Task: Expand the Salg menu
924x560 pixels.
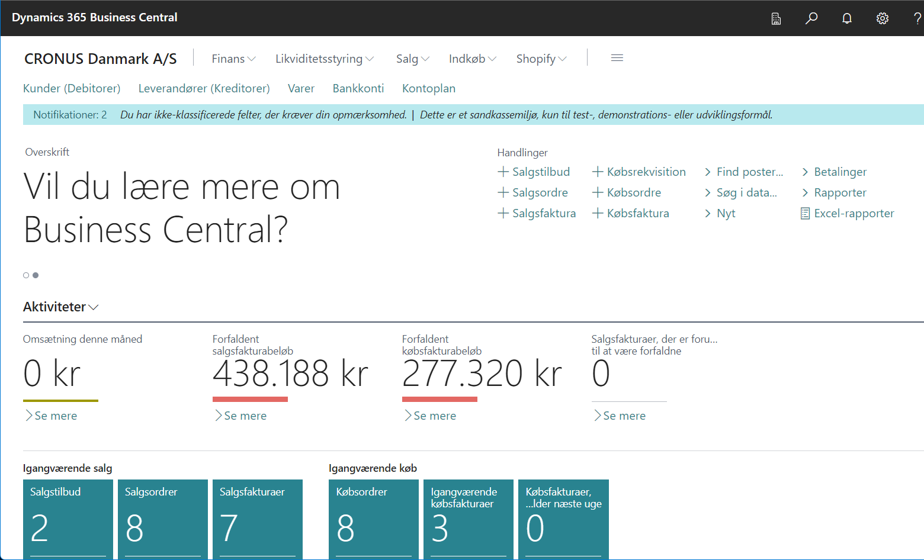Action: click(413, 59)
